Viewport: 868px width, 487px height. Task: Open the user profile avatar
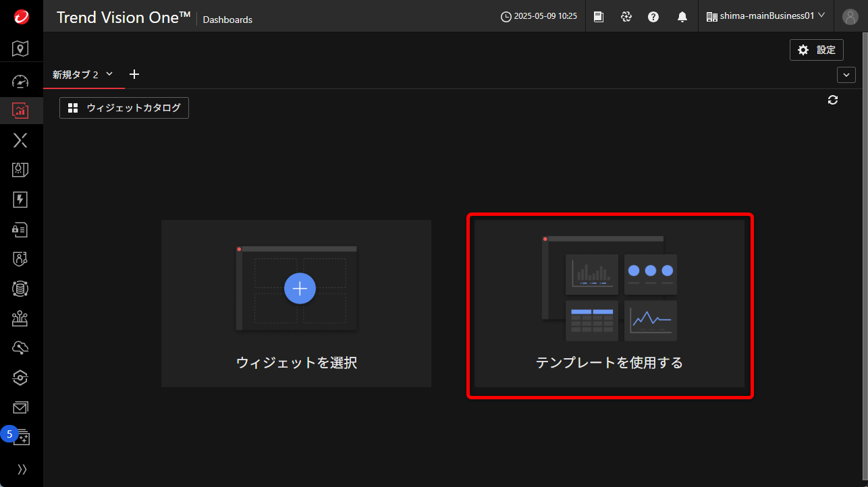pos(850,16)
